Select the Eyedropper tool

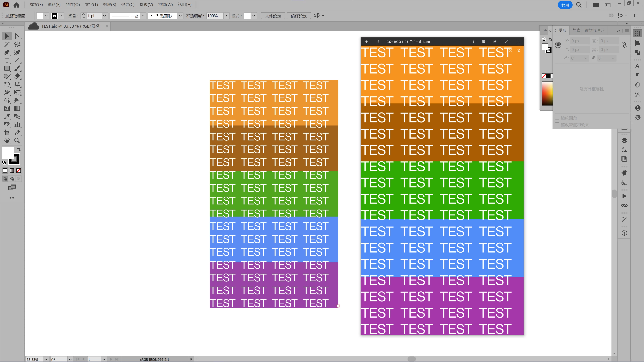point(7,116)
